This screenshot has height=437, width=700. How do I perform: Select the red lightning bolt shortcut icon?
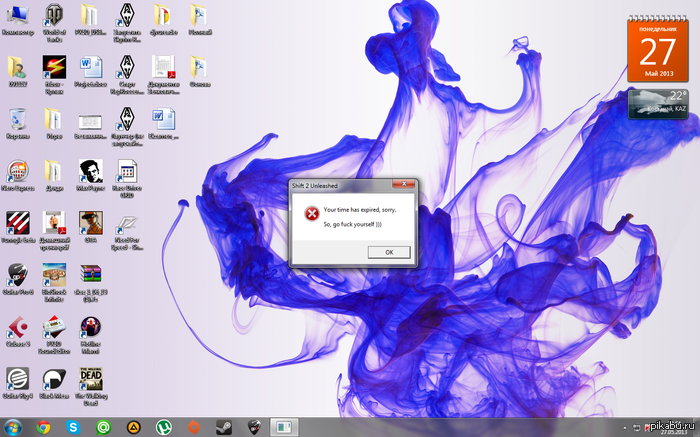[x=54, y=75]
